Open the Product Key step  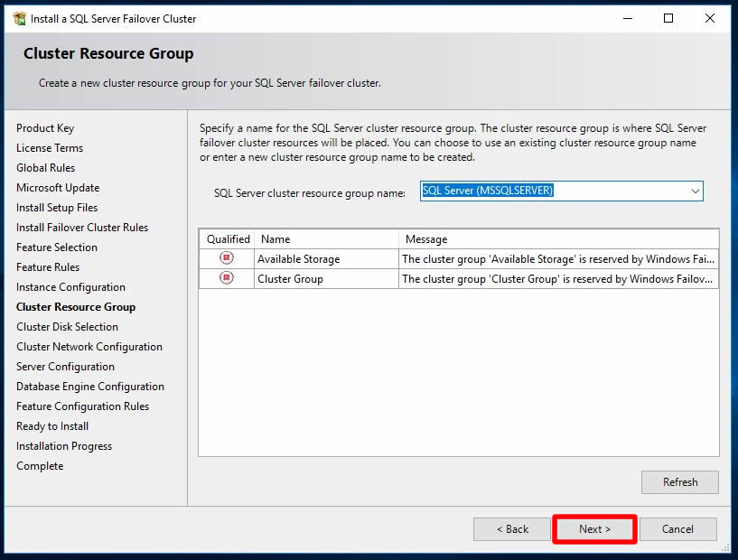(x=45, y=128)
